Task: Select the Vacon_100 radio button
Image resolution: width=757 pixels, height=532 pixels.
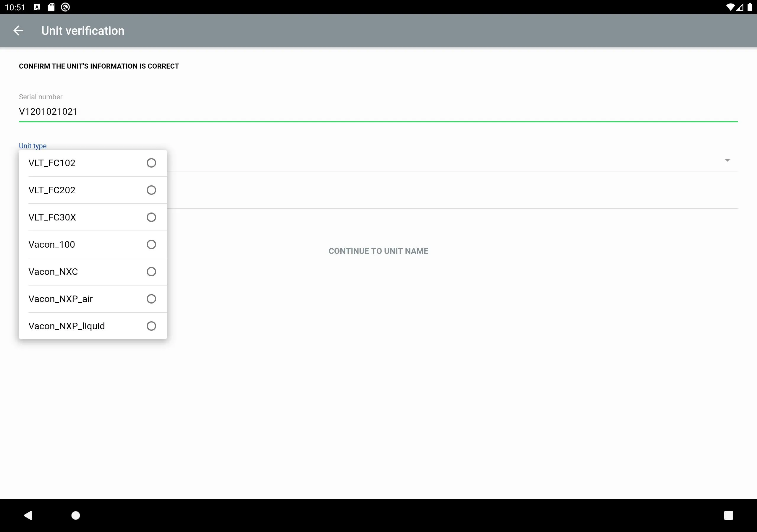Action: (x=152, y=244)
